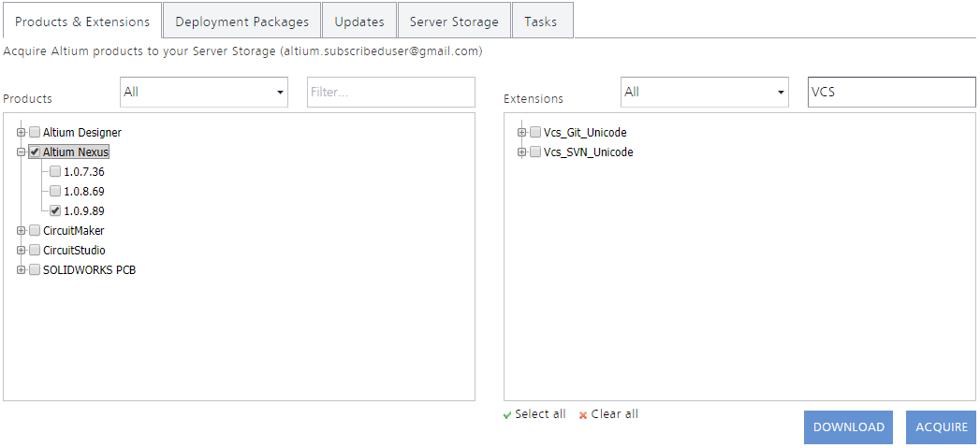Uncheck the 1.0.9.89 version checkbox
This screenshot has height=448, width=980.
click(55, 210)
